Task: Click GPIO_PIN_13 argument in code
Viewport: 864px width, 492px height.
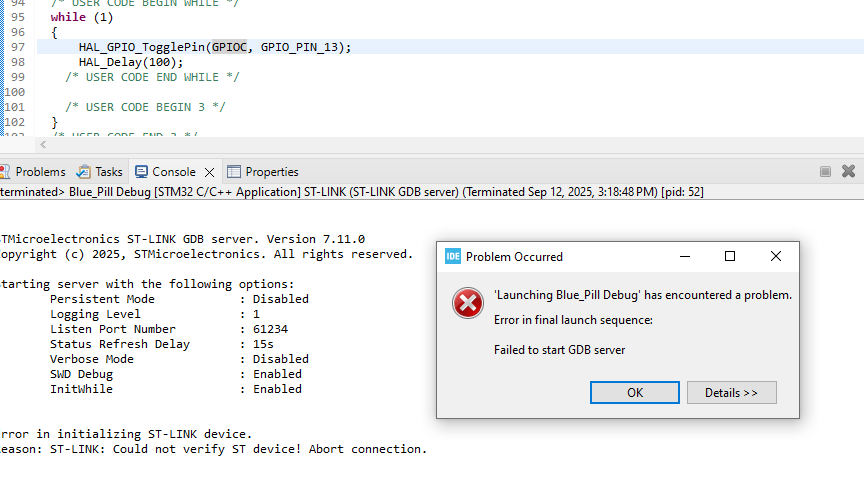Action: pyautogui.click(x=299, y=47)
